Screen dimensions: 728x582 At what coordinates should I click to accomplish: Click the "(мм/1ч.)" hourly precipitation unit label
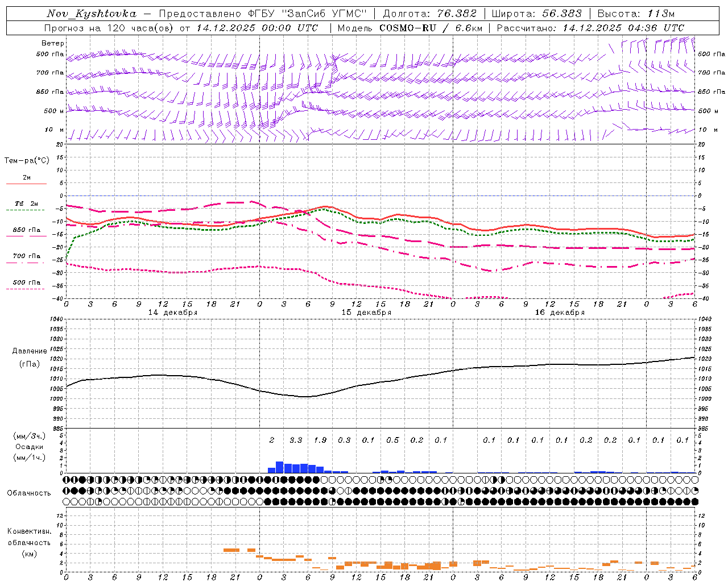tap(30, 458)
